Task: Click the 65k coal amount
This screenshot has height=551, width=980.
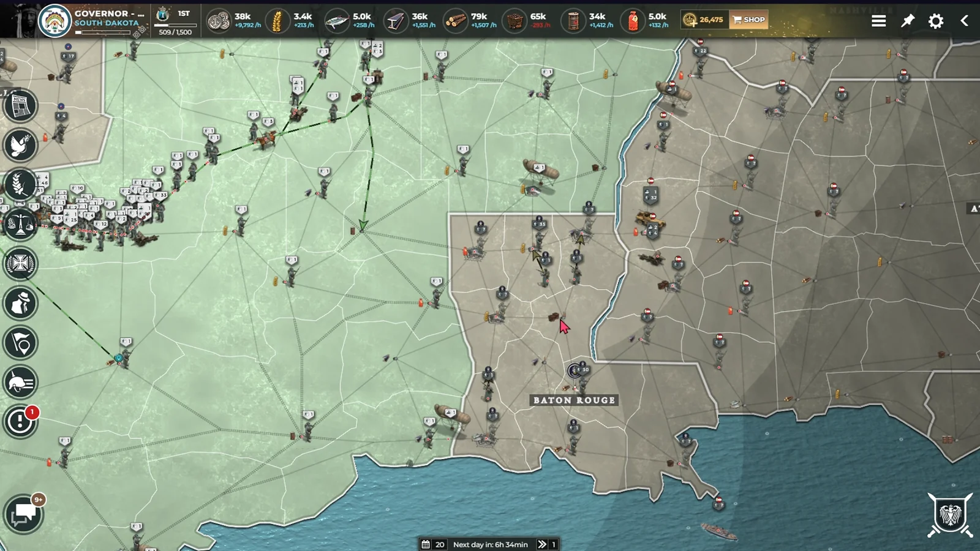Action: [538, 17]
